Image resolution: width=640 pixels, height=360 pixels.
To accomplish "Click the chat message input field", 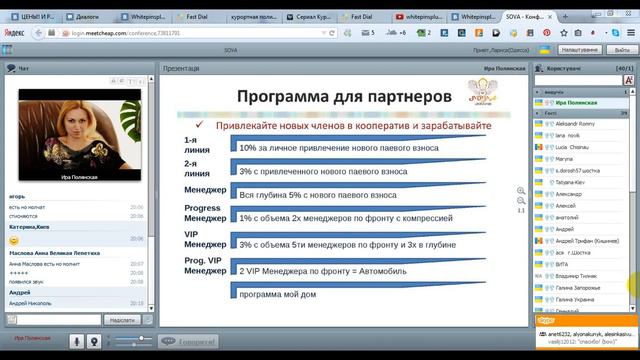I will click(59, 320).
